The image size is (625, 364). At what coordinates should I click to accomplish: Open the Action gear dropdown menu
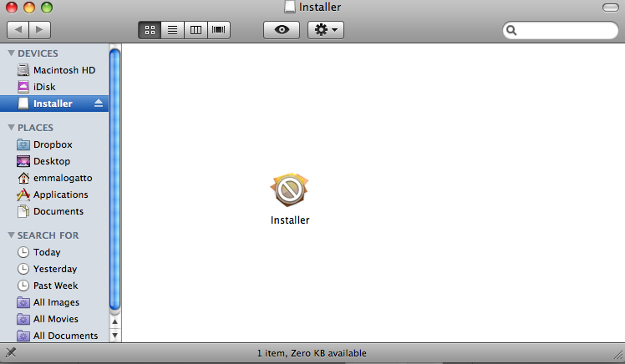[326, 30]
